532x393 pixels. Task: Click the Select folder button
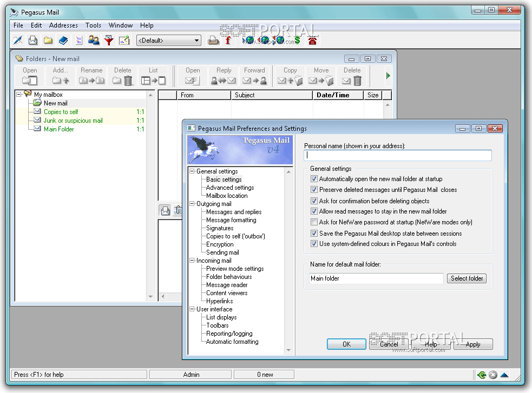467,278
